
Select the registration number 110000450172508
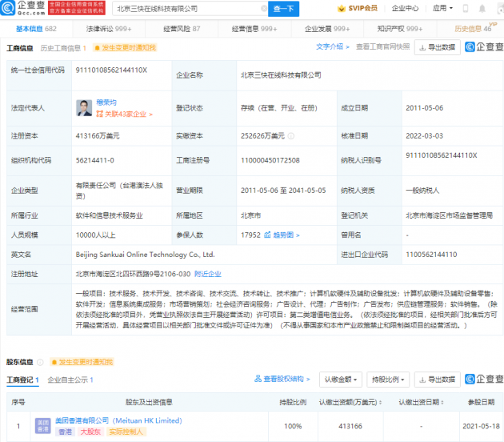[270, 160]
